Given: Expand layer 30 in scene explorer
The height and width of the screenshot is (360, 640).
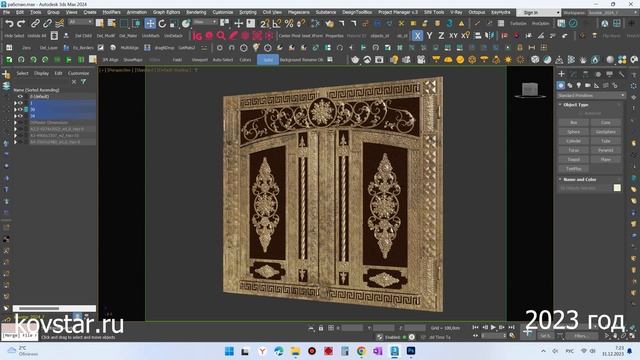Looking at the screenshot, I should [x=16, y=109].
